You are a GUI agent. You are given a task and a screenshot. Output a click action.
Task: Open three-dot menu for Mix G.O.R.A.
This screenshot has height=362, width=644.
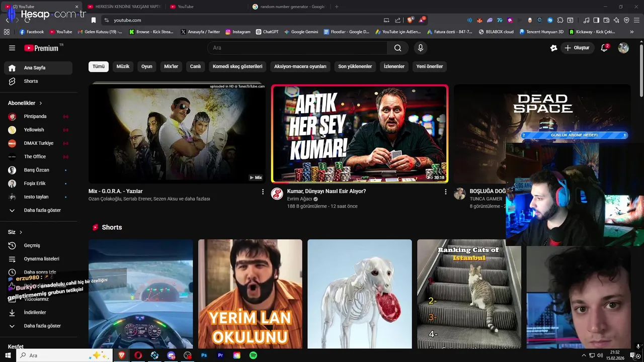click(263, 192)
